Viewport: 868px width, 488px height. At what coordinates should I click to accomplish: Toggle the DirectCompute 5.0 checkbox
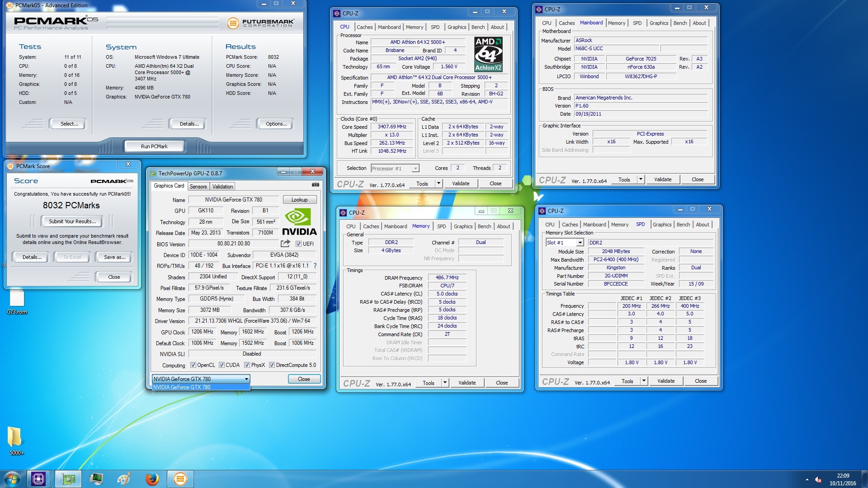pos(272,365)
